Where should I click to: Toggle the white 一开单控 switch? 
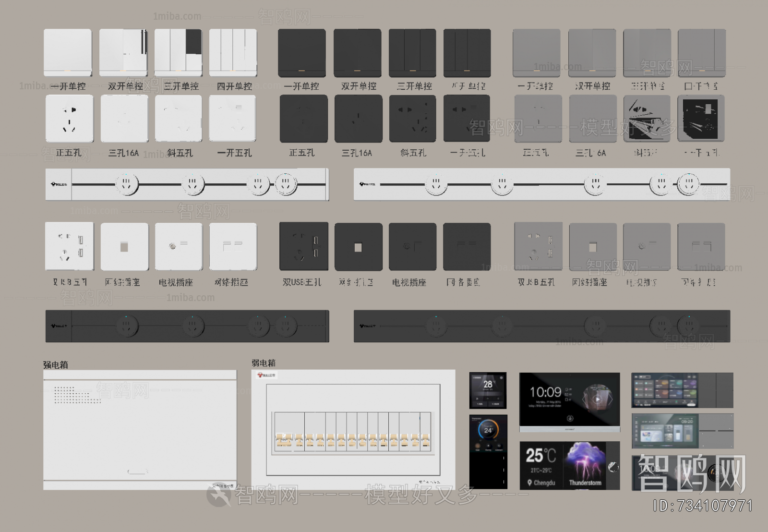point(68,52)
